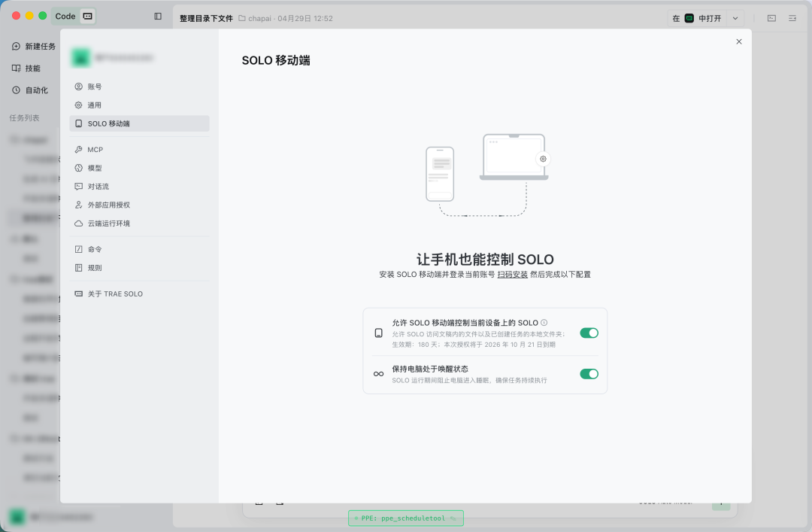
Task: Close the settings dialog with the X
Action: point(739,41)
